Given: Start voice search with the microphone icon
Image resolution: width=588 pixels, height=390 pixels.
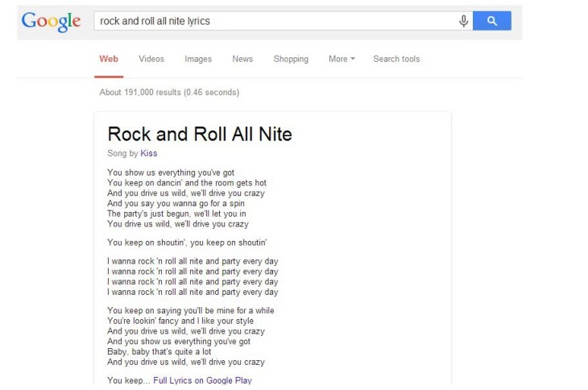Looking at the screenshot, I should coord(464,21).
